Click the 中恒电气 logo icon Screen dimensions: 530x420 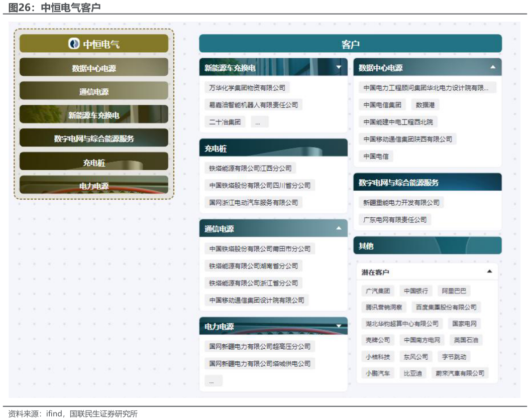point(74,44)
